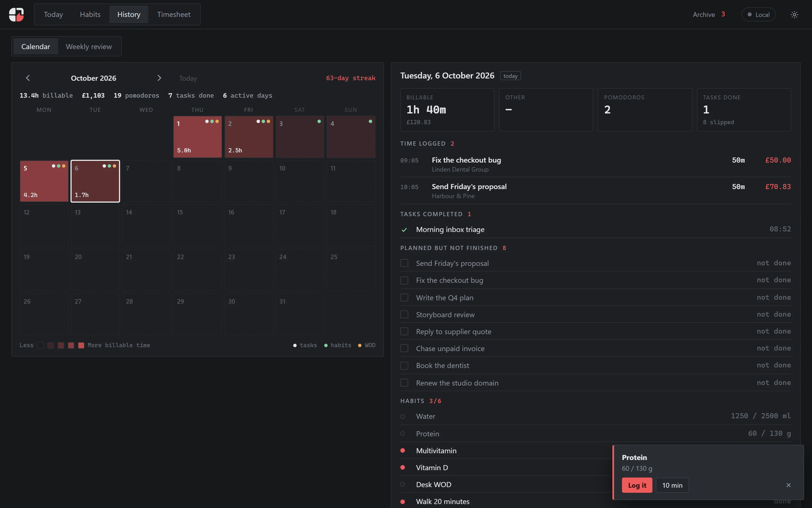Image resolution: width=812 pixels, height=508 pixels.
Task: Click the green check beside Morning inbox triage
Action: coord(404,230)
